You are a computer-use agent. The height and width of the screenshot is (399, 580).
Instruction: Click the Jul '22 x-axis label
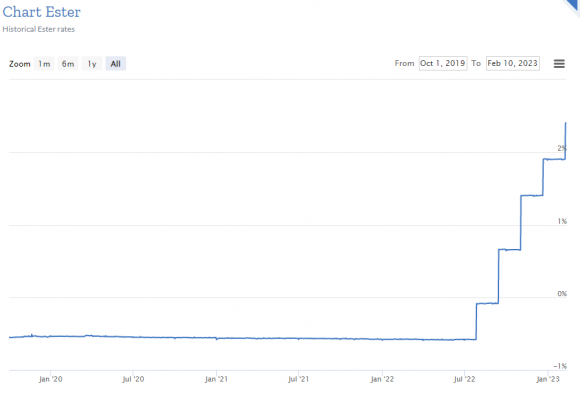[465, 379]
